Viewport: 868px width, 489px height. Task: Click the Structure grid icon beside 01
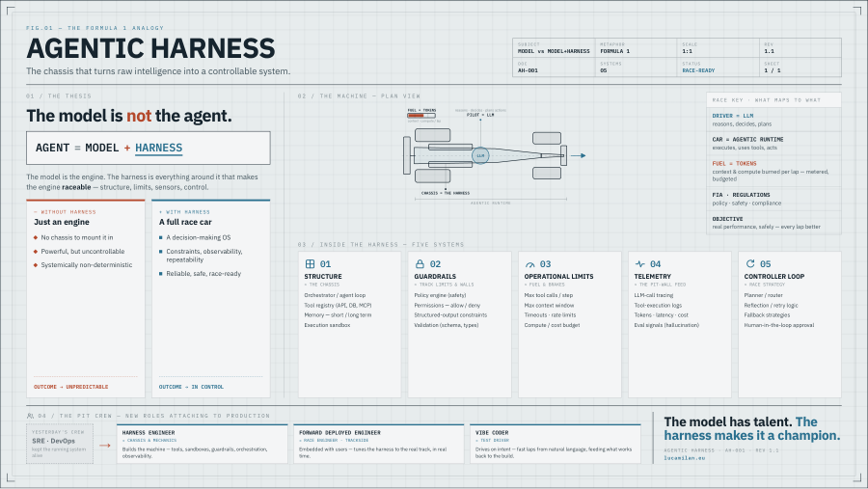click(310, 264)
